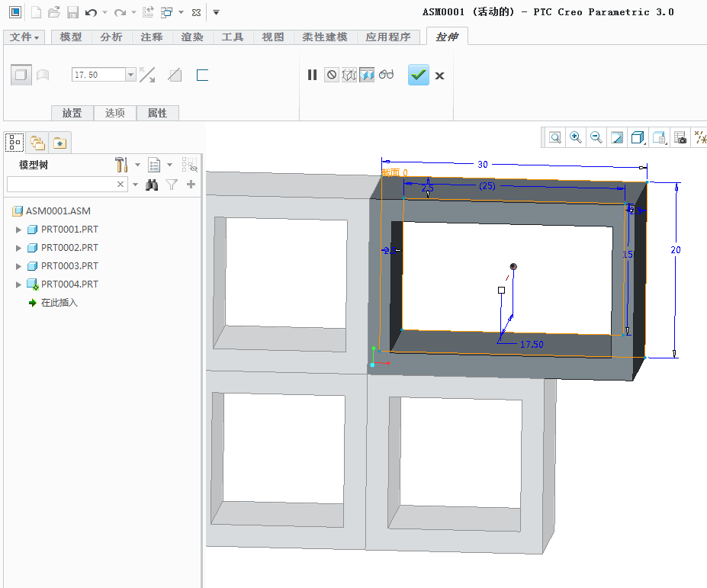Expand PRT0002.PRT tree node

click(18, 248)
